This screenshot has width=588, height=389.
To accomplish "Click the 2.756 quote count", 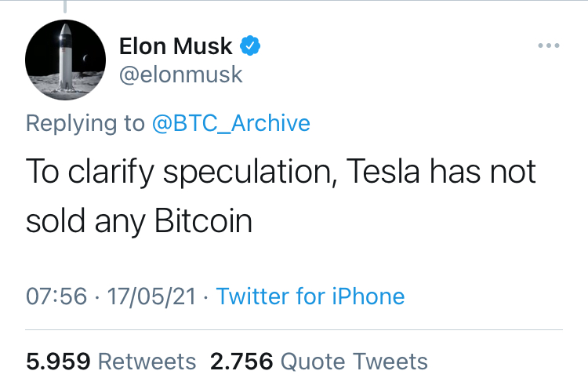I will (241, 362).
